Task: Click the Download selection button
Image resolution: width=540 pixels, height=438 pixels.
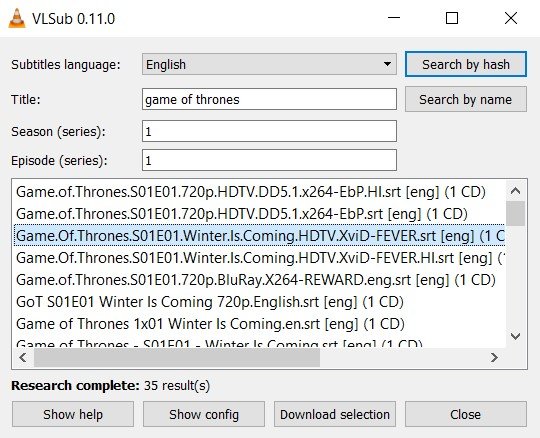Action: tap(335, 414)
